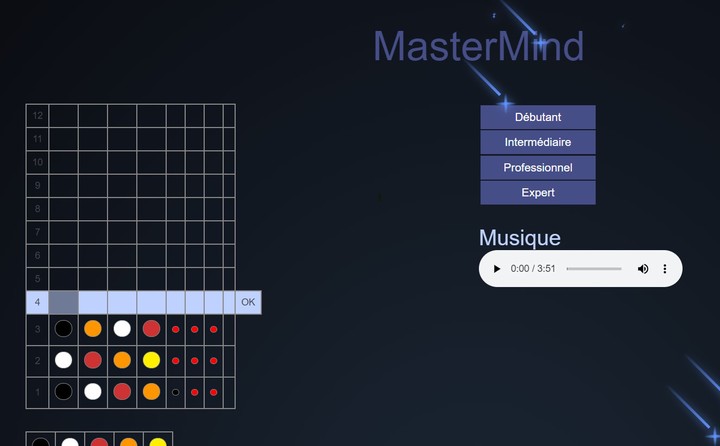Select the third peg slot of row 4

coord(122,302)
